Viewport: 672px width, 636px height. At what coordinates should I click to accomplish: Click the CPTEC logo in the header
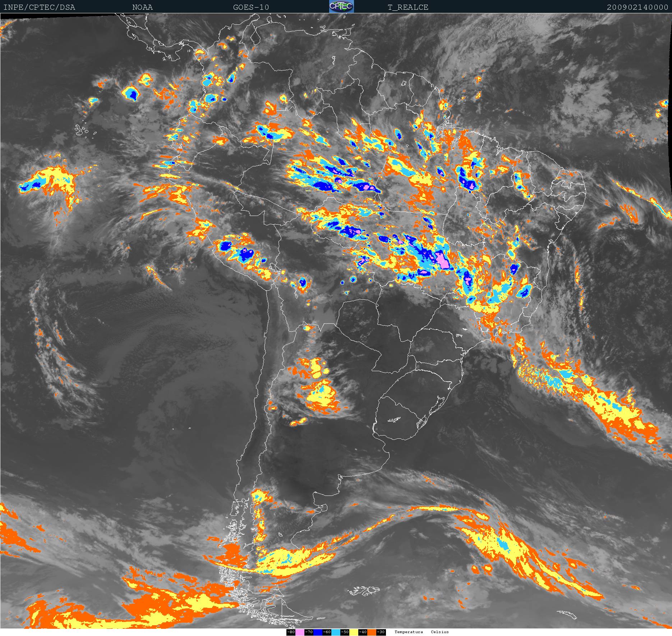pos(341,6)
